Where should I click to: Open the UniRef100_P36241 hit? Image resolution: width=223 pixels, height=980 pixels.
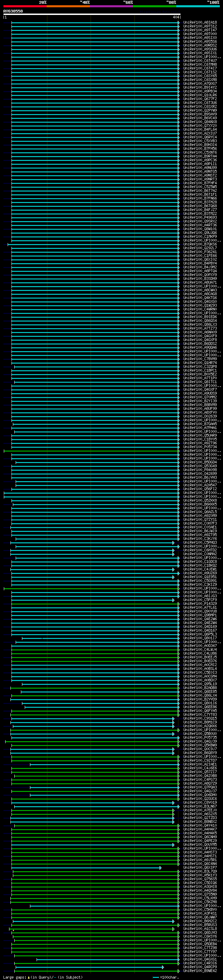pyautogui.click(x=200, y=252)
